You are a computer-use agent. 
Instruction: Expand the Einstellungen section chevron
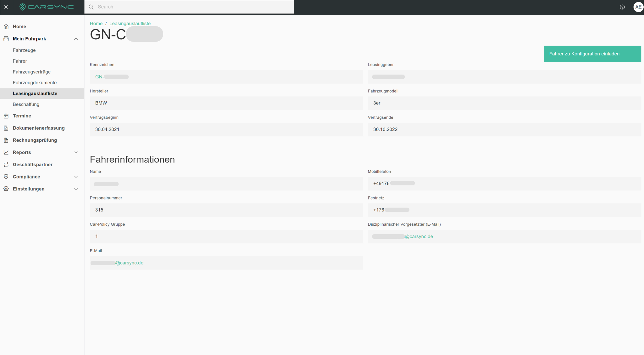(x=76, y=189)
